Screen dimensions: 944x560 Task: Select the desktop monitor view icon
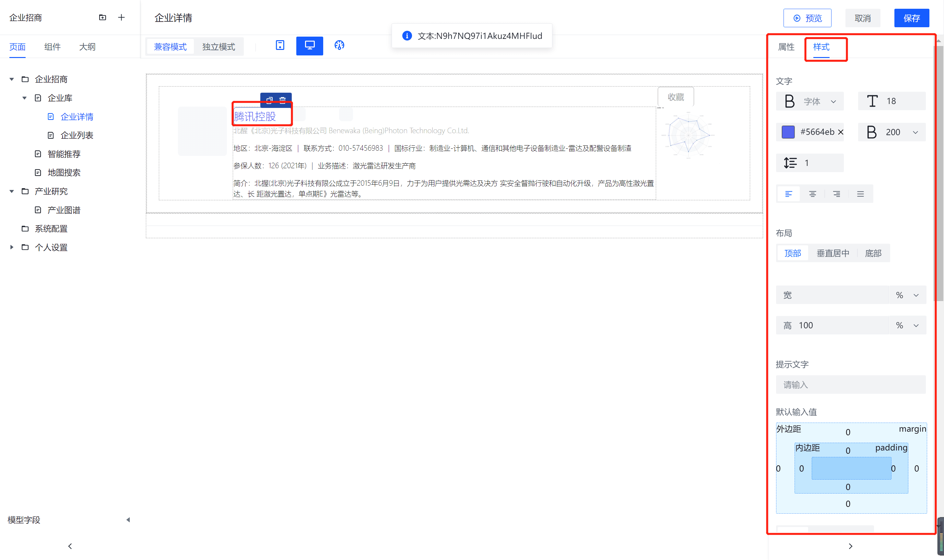pyautogui.click(x=309, y=46)
